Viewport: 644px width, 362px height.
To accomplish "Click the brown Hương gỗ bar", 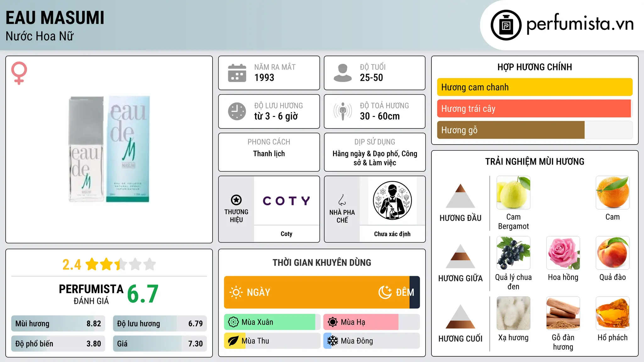I will coord(511,130).
